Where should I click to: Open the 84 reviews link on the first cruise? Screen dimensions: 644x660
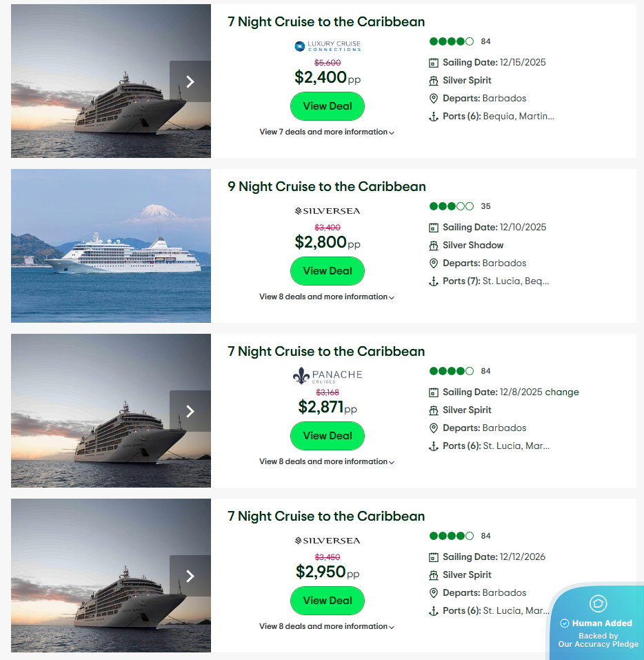pos(485,41)
